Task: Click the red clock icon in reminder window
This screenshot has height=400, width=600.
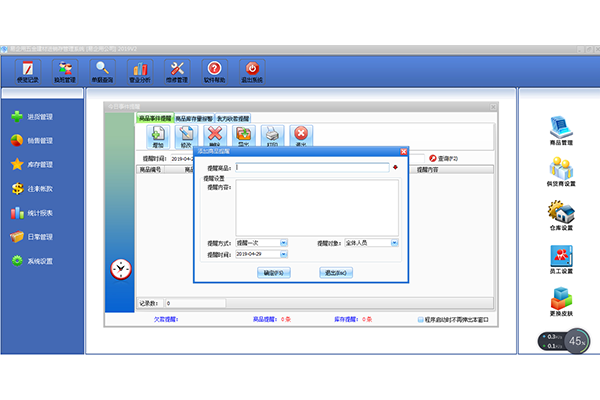Action: 121,269
